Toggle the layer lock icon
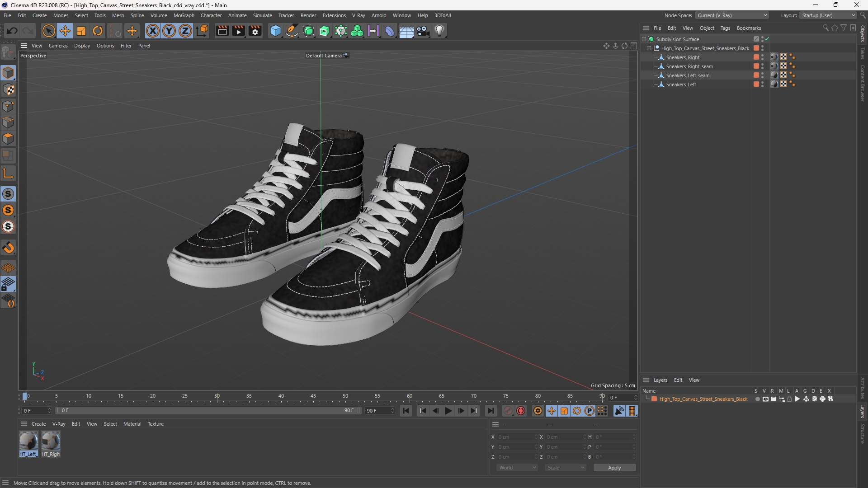Viewport: 868px width, 488px height. coord(789,399)
